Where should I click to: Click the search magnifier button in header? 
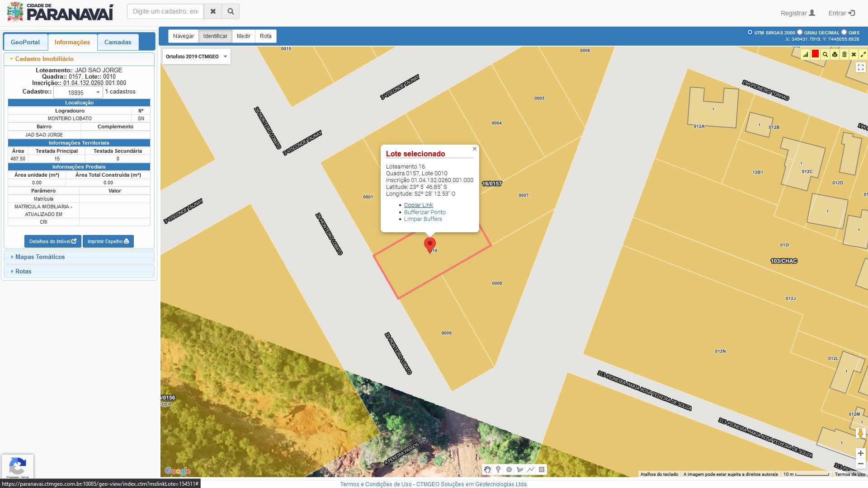pyautogui.click(x=231, y=11)
